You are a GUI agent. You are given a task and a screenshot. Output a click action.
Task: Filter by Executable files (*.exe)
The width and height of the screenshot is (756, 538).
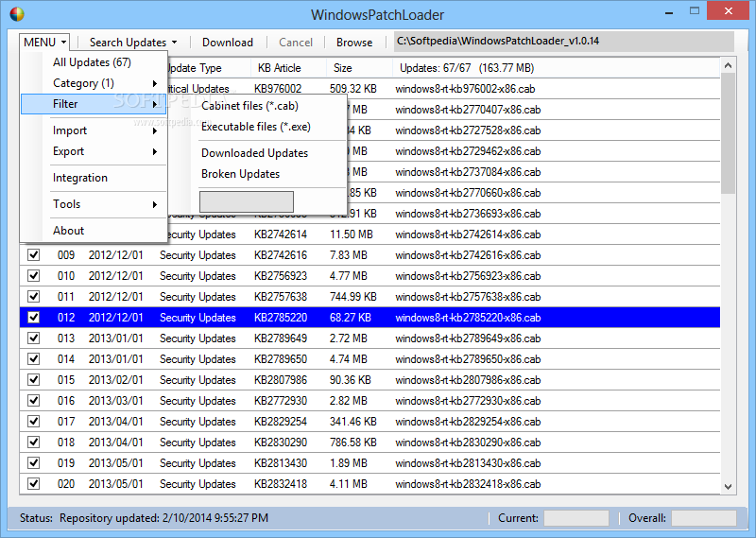(256, 127)
